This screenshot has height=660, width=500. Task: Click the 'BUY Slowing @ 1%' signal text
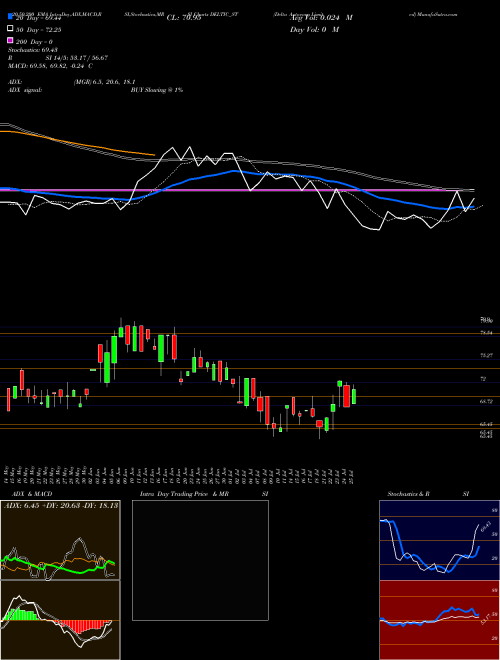(x=157, y=90)
